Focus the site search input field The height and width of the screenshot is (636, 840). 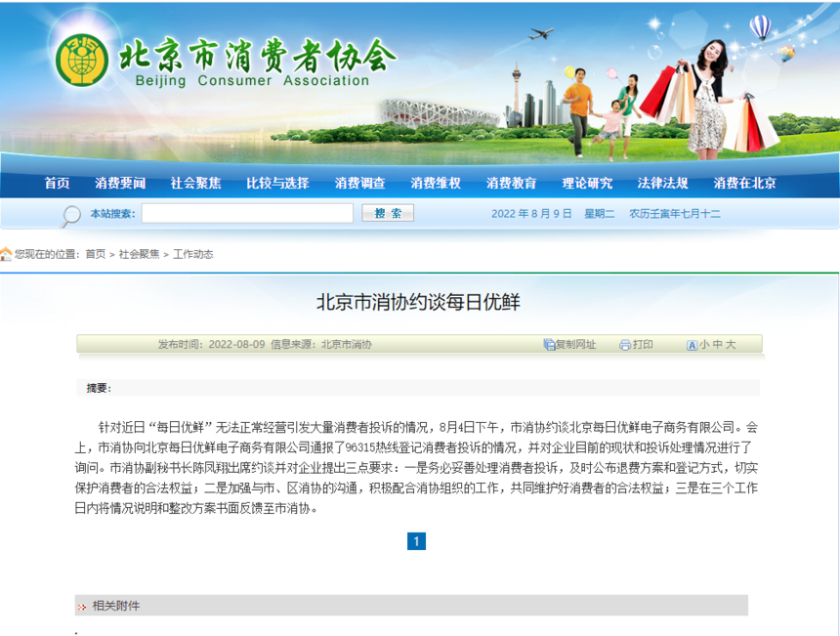247,213
